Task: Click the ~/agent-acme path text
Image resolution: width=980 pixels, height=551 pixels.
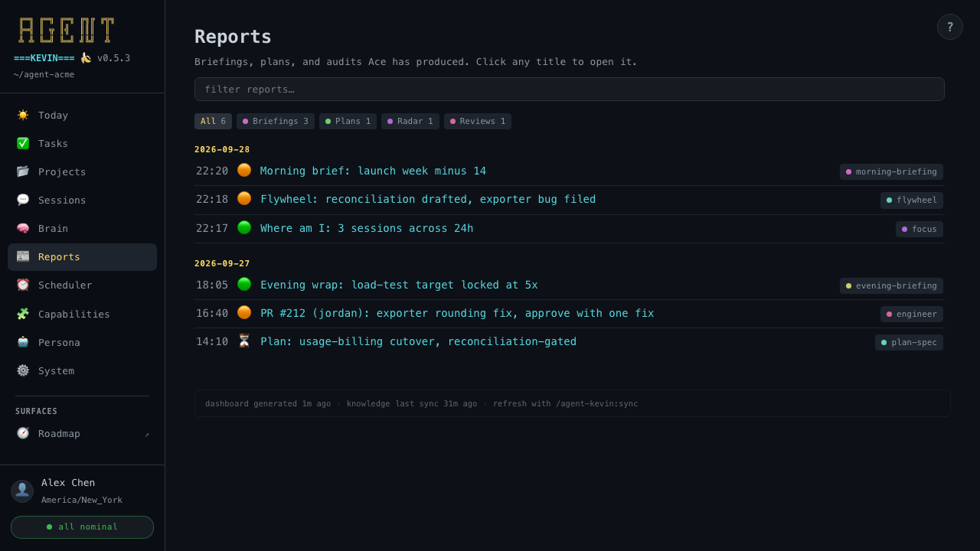Action: pyautogui.click(x=44, y=74)
